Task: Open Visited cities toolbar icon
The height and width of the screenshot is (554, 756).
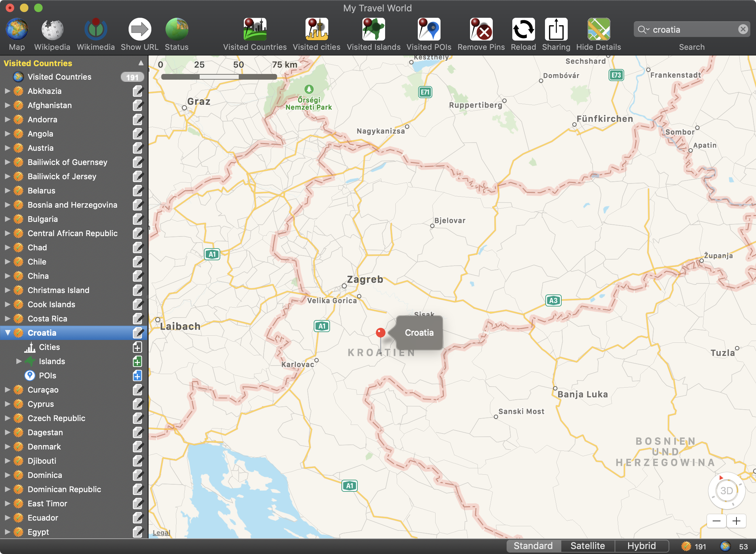Action: 317,29
